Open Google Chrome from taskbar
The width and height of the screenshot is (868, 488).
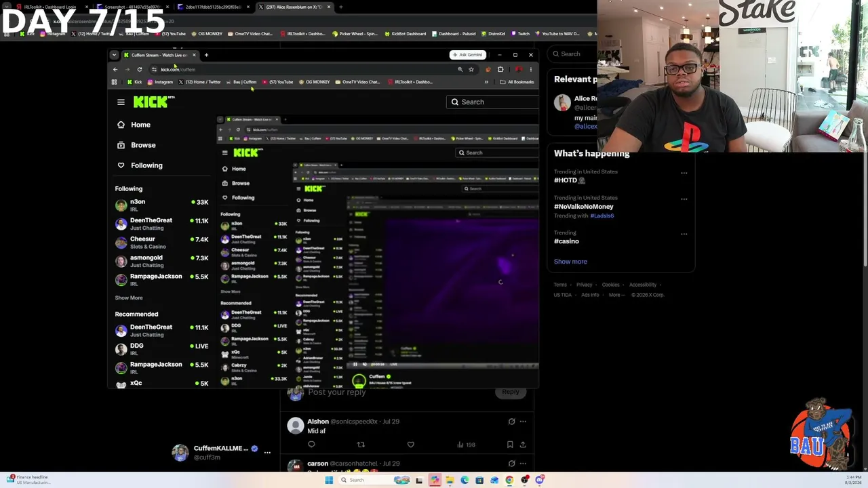(509, 480)
